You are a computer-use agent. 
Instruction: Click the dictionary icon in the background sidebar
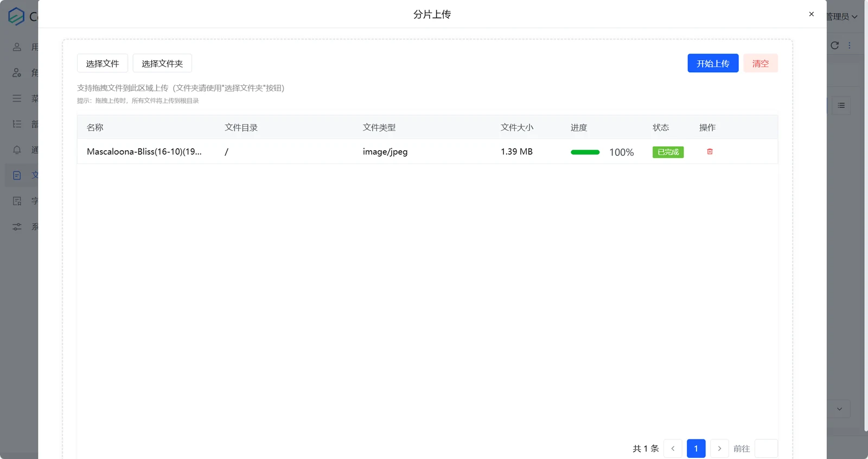(x=17, y=201)
